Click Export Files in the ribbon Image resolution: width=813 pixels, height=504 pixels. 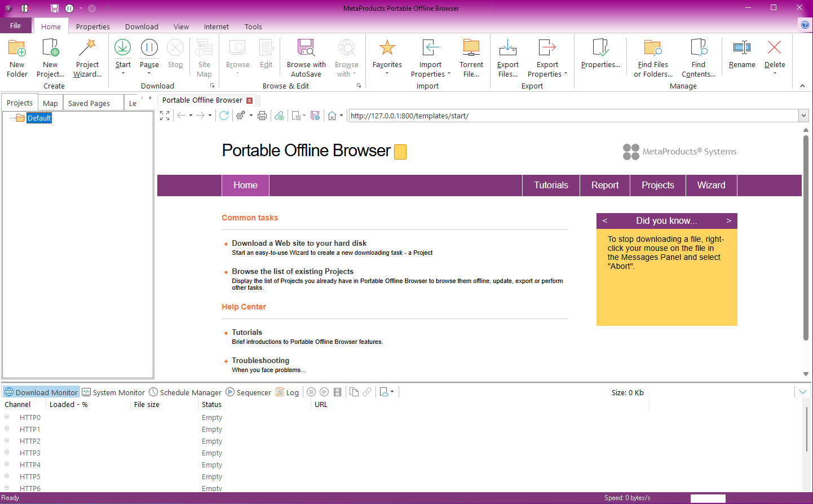[508, 58]
